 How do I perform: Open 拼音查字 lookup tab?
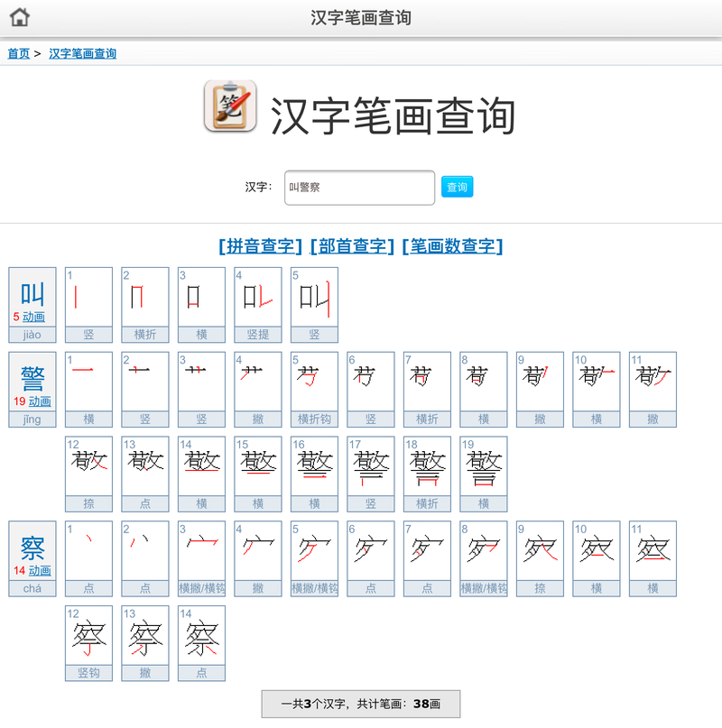pyautogui.click(x=260, y=246)
